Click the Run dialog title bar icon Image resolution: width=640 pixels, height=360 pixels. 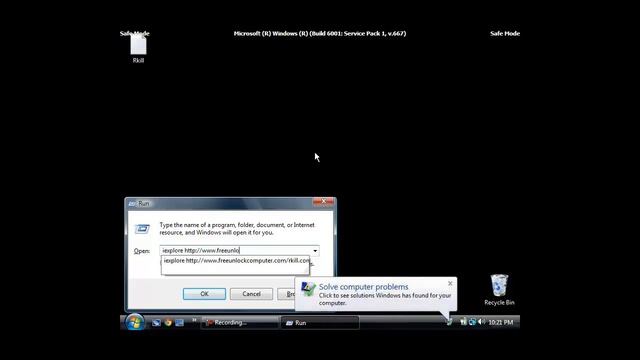coord(132,203)
